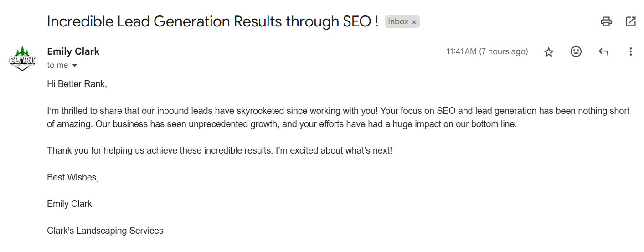Click the "to me" recipient text

57,66
